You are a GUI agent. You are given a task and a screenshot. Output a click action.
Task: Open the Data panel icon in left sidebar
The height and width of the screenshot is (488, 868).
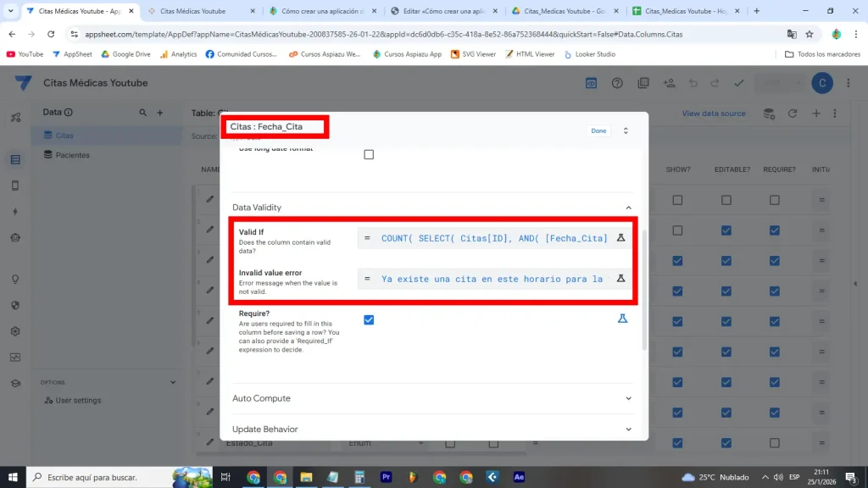(x=14, y=159)
